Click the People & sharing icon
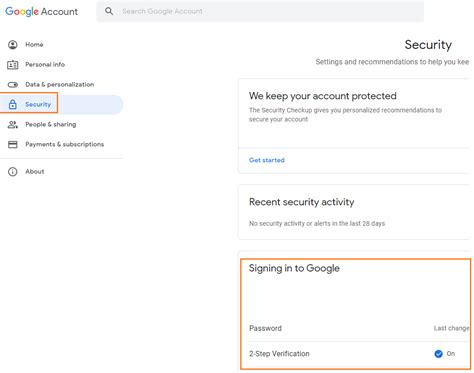474x373 pixels. [13, 125]
